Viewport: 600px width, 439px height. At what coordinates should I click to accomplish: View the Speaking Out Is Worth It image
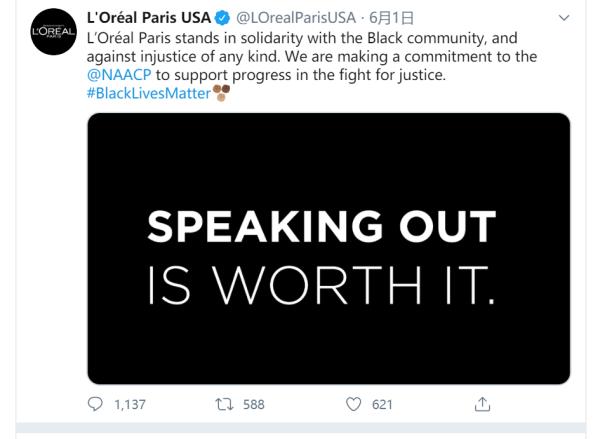(329, 248)
